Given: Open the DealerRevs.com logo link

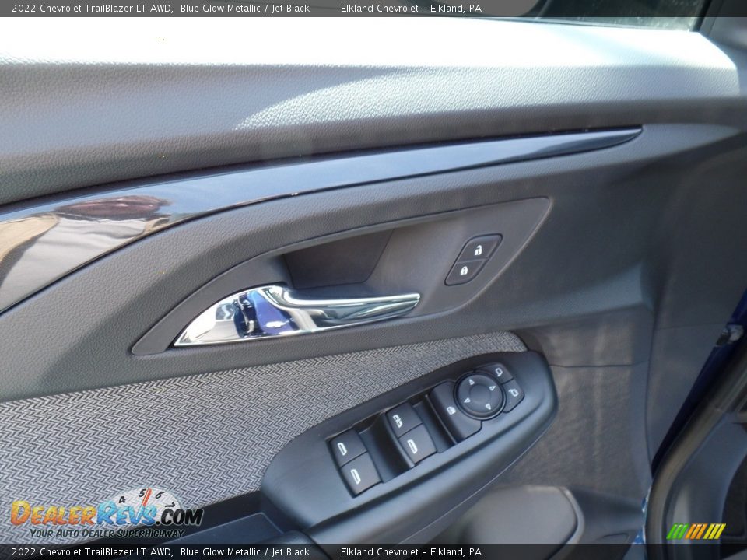Looking at the screenshot, I should pos(107,513).
